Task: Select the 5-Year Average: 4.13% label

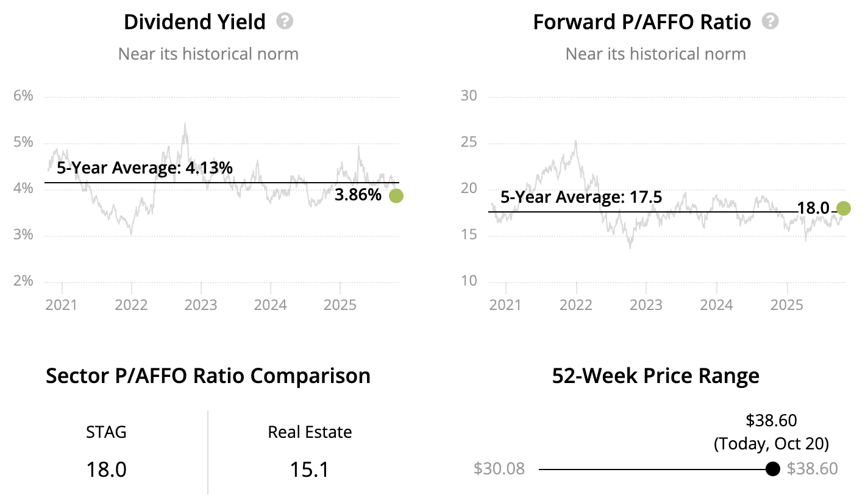Action: coord(144,167)
